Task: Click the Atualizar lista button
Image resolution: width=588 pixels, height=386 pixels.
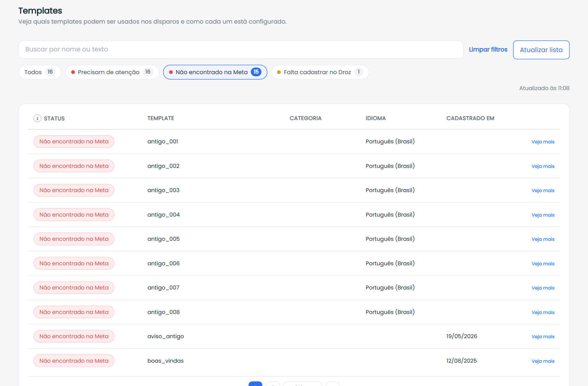Action: pos(541,50)
